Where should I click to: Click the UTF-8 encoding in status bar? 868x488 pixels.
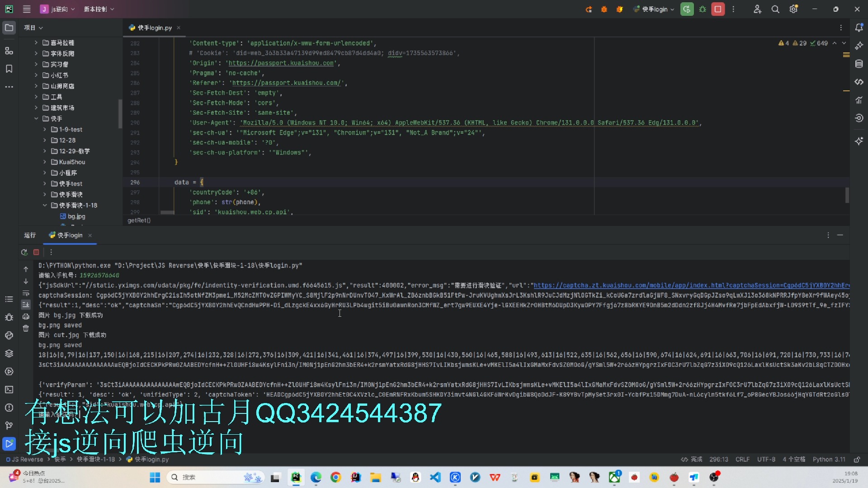[766, 460]
